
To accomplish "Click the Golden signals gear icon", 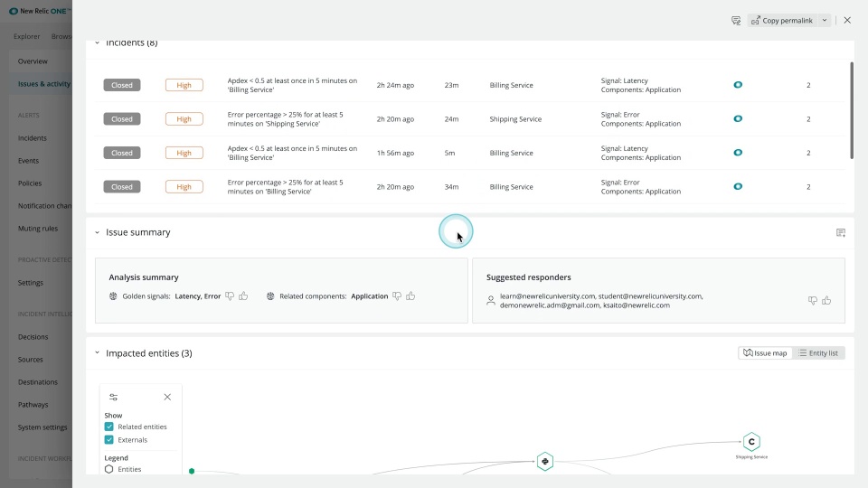I will [113, 296].
